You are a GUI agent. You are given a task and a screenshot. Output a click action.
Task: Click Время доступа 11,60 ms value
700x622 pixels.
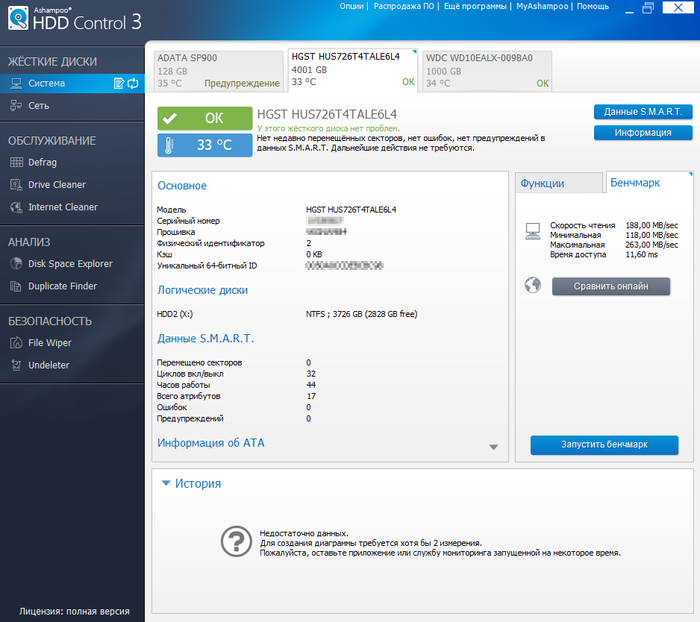coord(642,255)
